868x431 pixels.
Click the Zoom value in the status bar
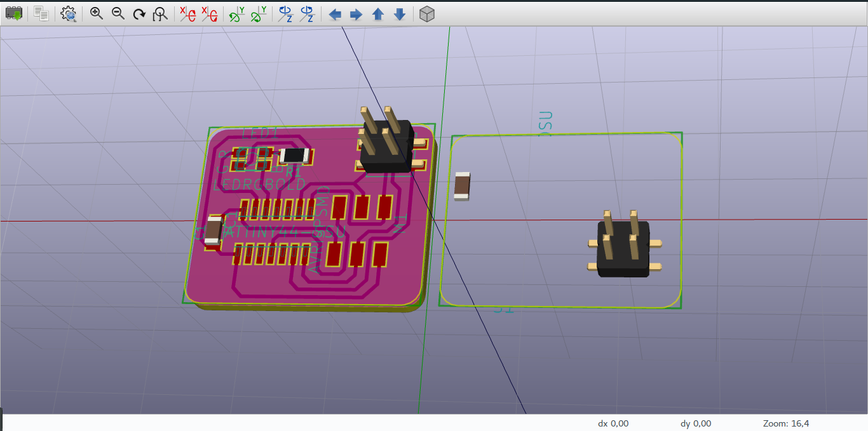click(x=785, y=423)
